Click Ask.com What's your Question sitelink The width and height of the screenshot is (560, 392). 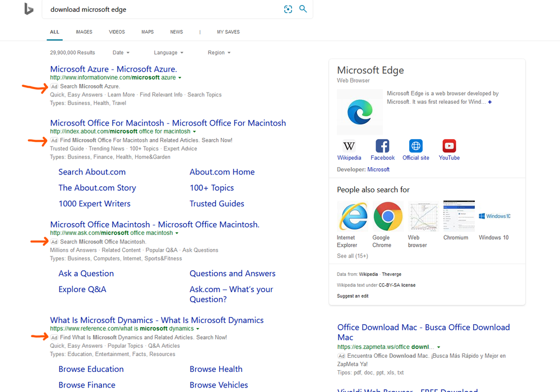[232, 294]
